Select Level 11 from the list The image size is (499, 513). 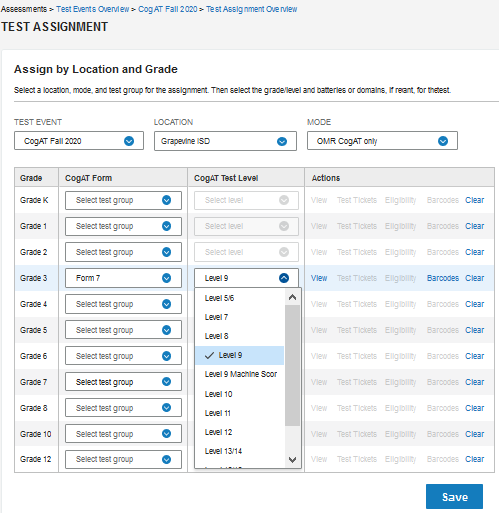pos(240,413)
